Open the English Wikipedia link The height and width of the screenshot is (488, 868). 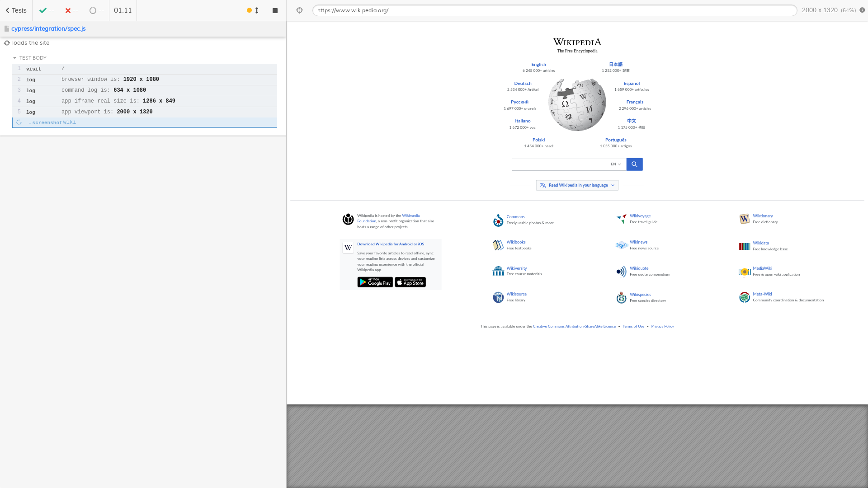point(538,65)
